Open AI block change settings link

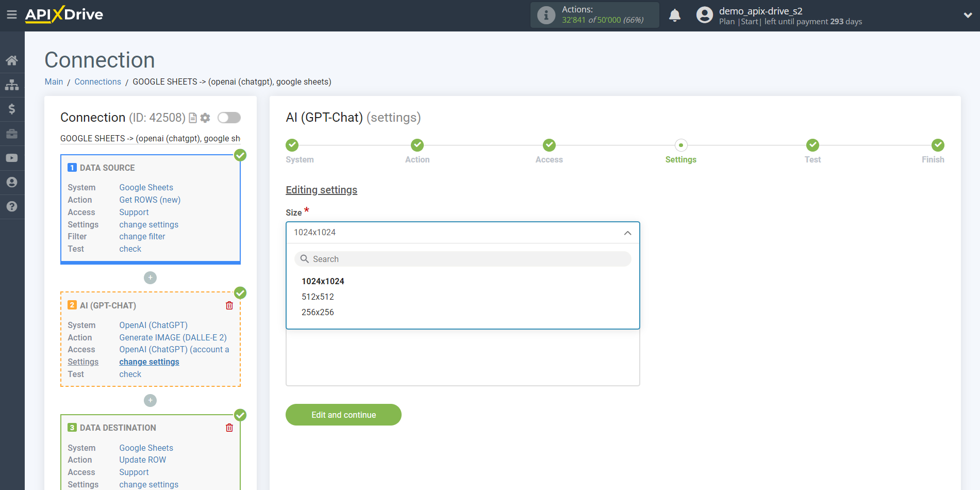(149, 362)
